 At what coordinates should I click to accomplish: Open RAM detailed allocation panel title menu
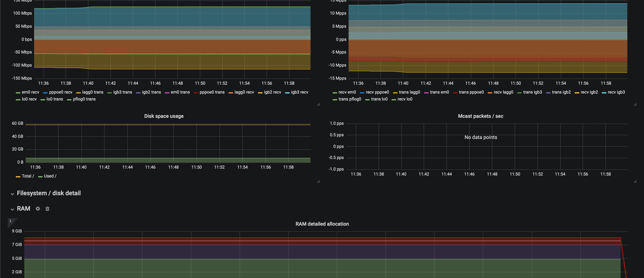point(322,224)
